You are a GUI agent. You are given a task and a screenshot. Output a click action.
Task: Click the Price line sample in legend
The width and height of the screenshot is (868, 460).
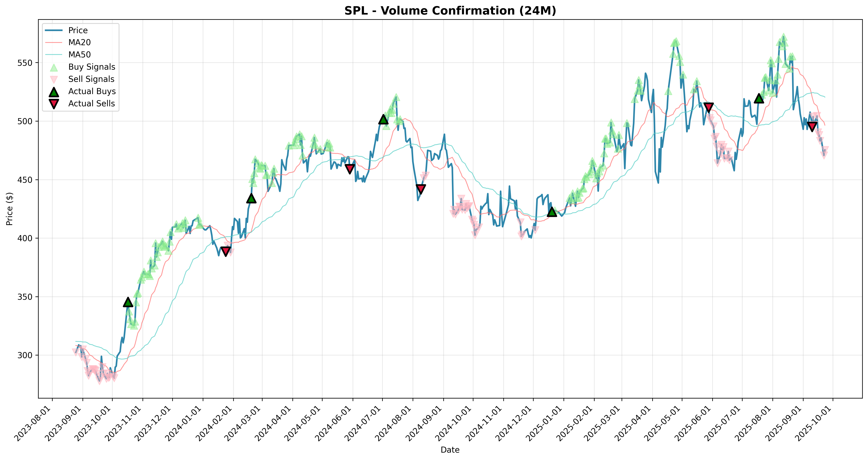point(54,30)
